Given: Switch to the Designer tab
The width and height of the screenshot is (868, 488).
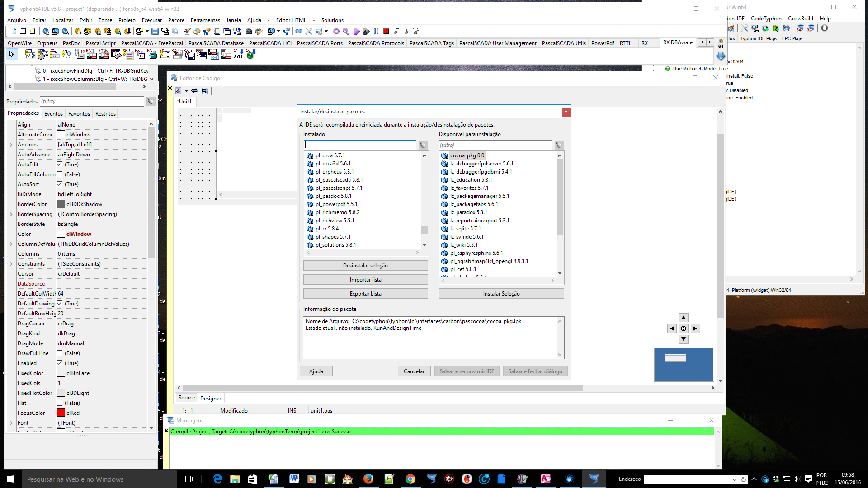Looking at the screenshot, I should pos(211,399).
